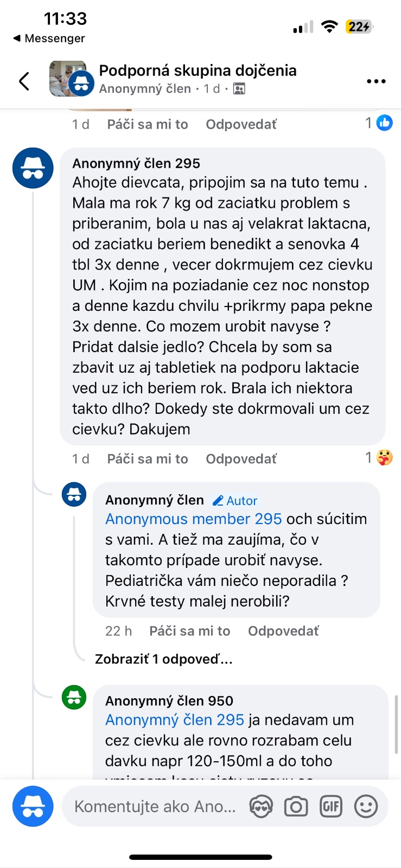Tap the blue like reaction icon
This screenshot has width=401, height=868.
(x=385, y=123)
